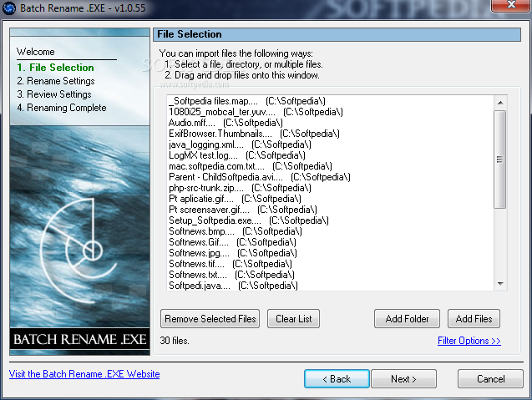Click the Add Files button
Screen dimensions: 532x400
474,318
